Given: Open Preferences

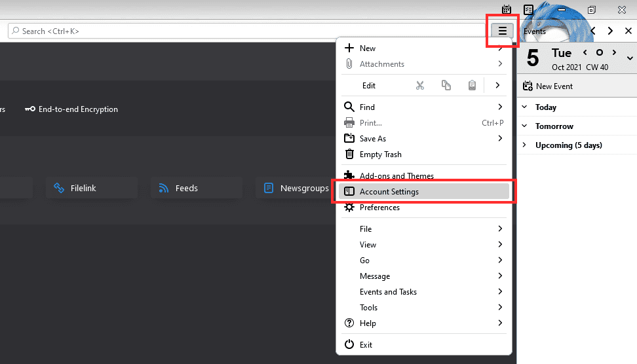Looking at the screenshot, I should click(x=424, y=208).
